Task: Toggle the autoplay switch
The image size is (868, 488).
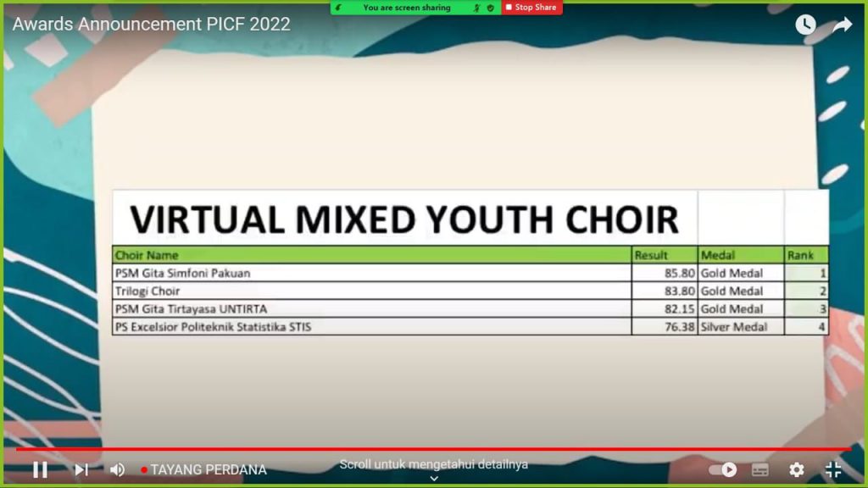Action: (723, 469)
